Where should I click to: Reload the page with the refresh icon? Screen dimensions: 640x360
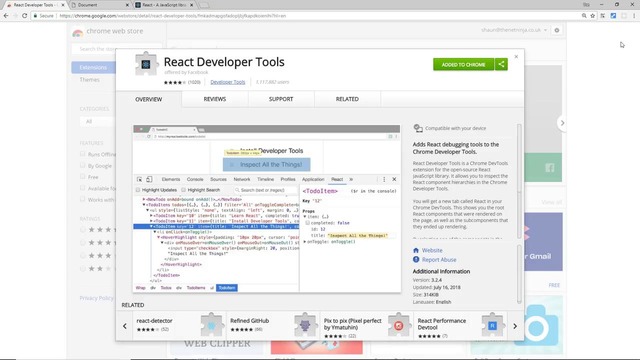click(24, 16)
